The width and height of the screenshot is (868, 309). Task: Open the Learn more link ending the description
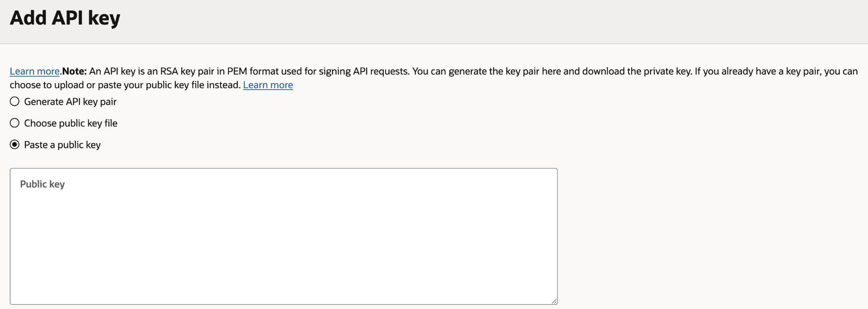point(268,85)
